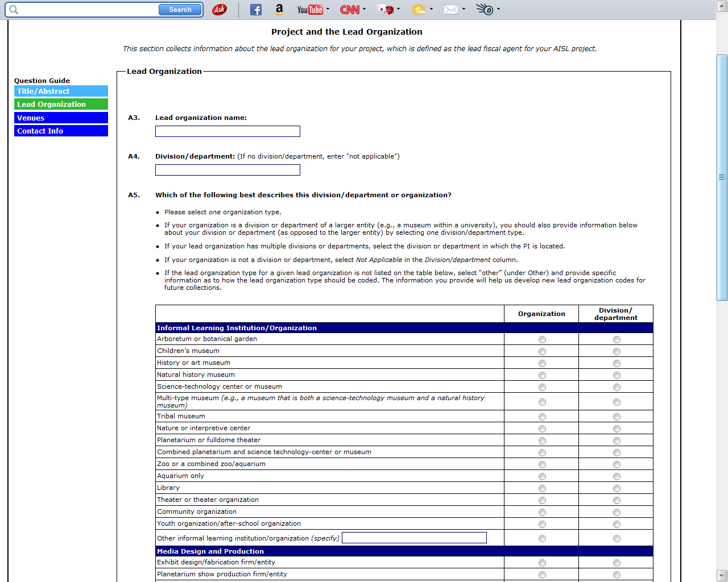Click the Lead organization name field

pos(227,132)
